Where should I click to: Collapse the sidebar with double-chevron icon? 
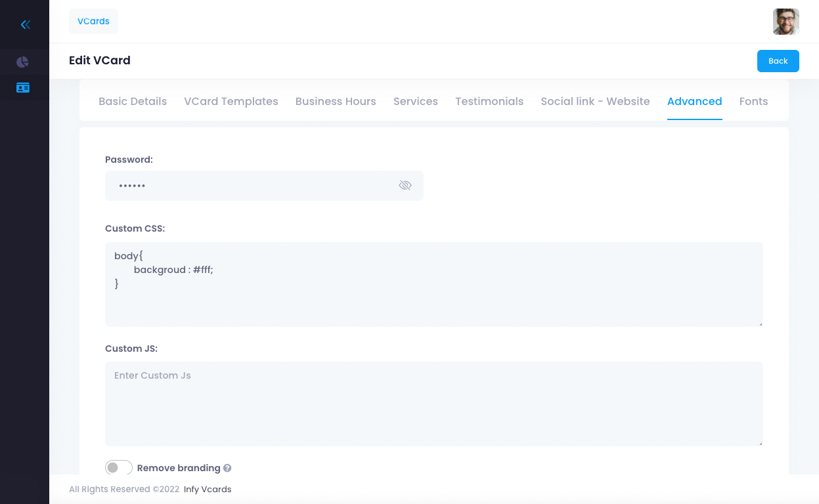click(x=25, y=25)
